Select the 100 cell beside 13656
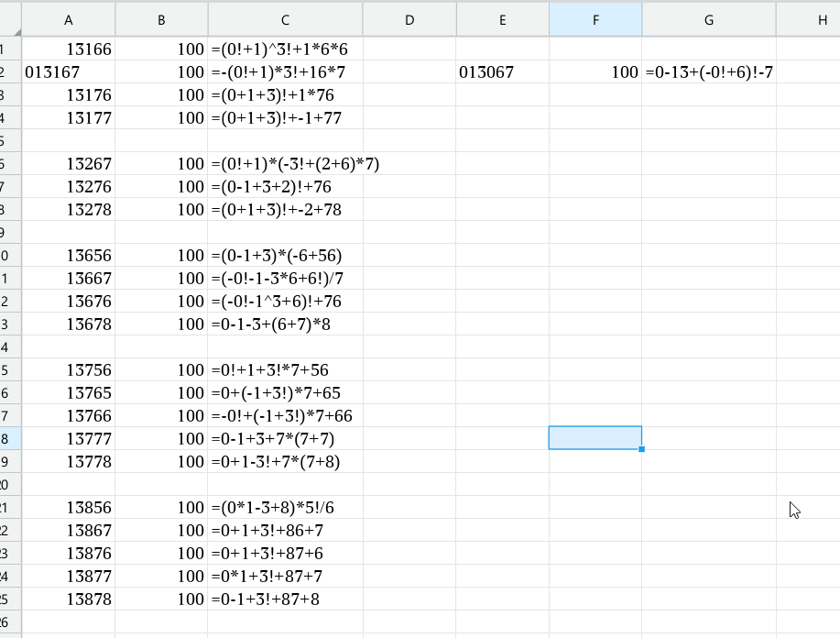This screenshot has width=840, height=638. (x=161, y=255)
